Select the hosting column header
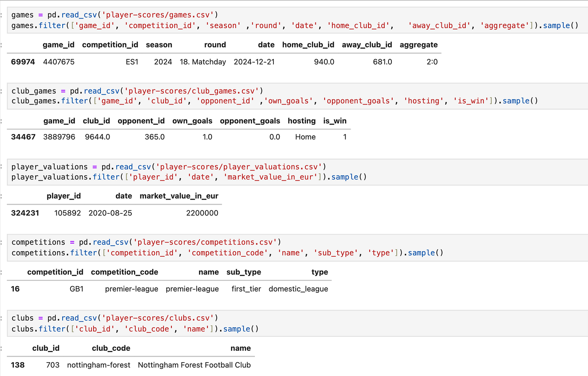Image resolution: width=588 pixels, height=376 pixels. pos(302,121)
